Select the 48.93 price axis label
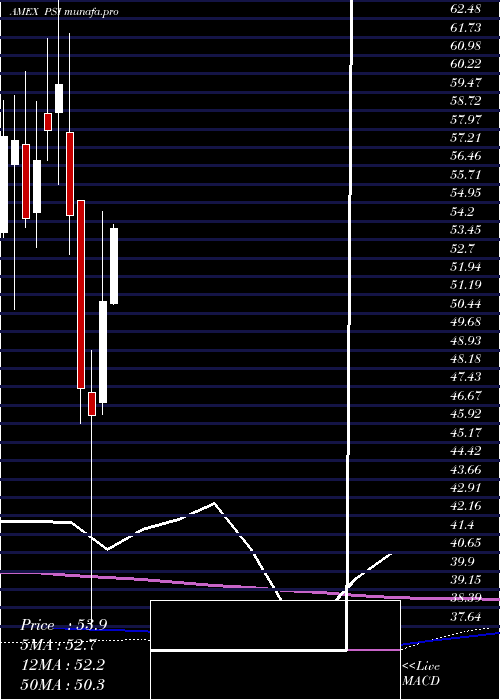 [465, 341]
